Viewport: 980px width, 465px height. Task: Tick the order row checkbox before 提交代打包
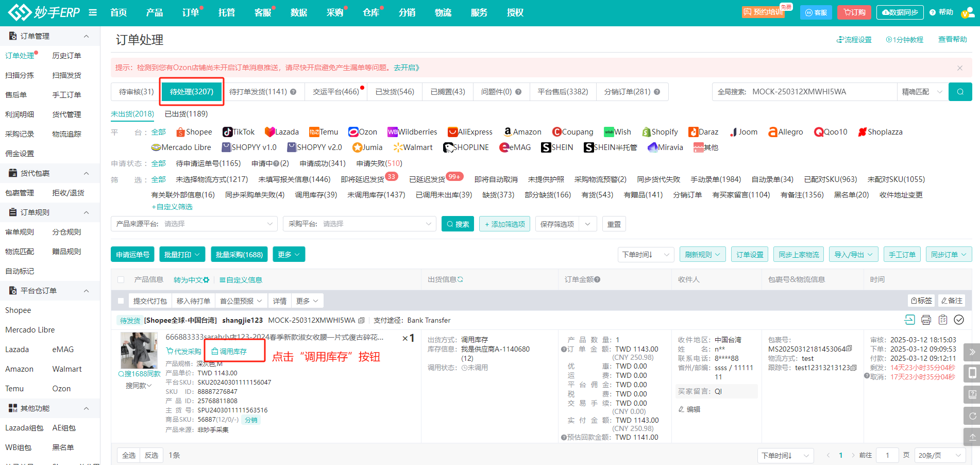coord(121,301)
